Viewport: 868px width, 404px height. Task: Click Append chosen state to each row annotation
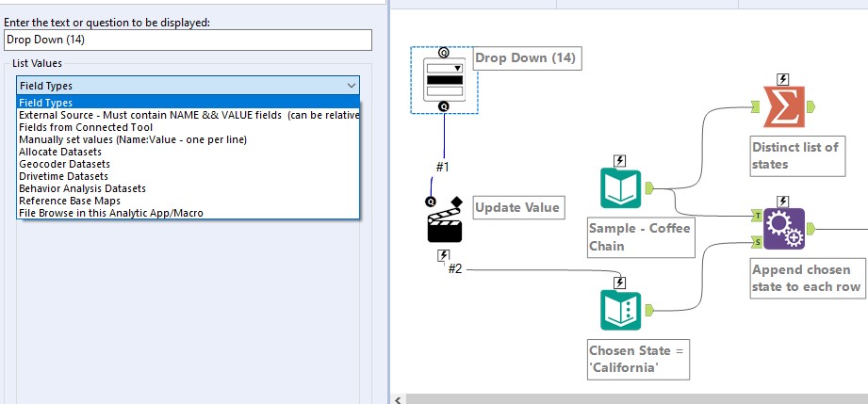click(808, 279)
